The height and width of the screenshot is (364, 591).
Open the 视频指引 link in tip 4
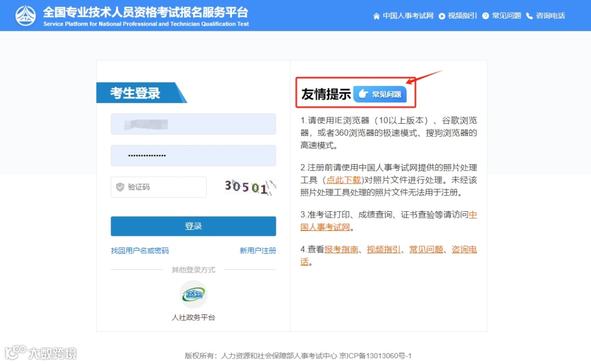tap(384, 250)
